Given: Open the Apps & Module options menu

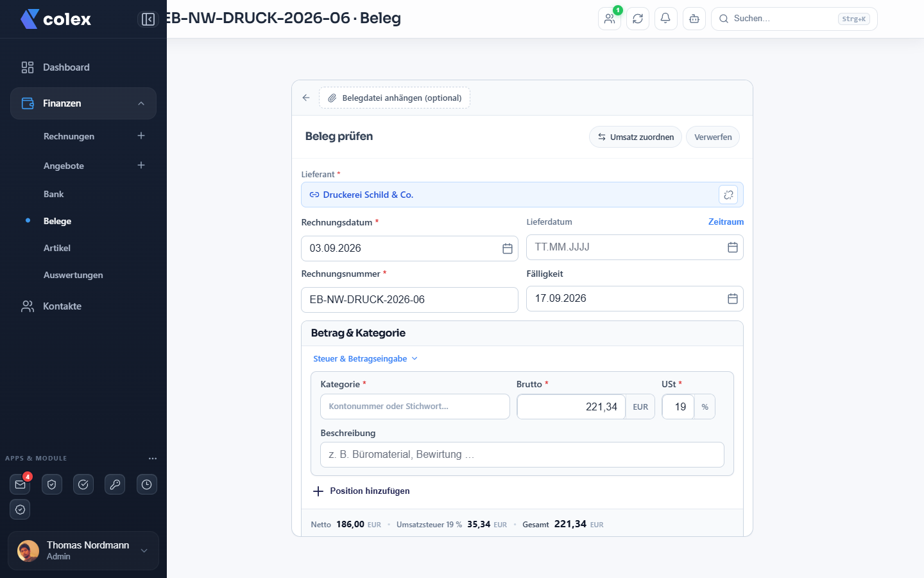Looking at the screenshot, I should click(153, 459).
